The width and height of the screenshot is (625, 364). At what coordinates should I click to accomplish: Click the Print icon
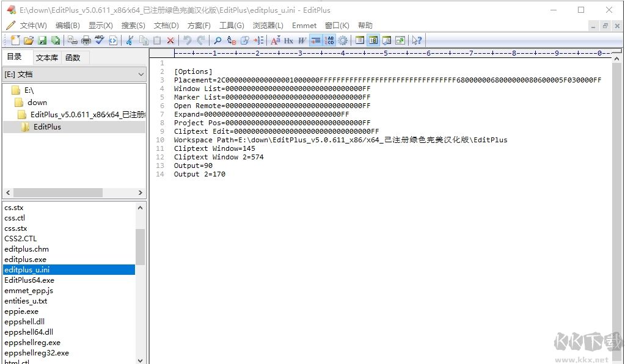86,40
